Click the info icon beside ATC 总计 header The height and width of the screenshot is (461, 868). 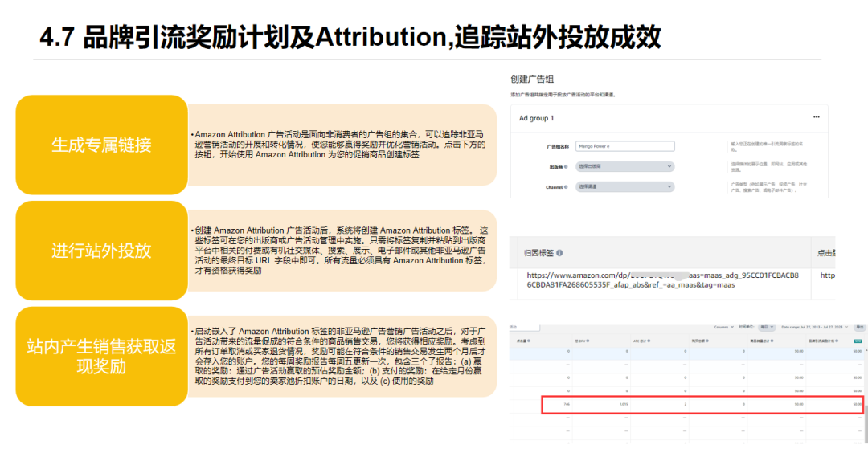(649, 341)
